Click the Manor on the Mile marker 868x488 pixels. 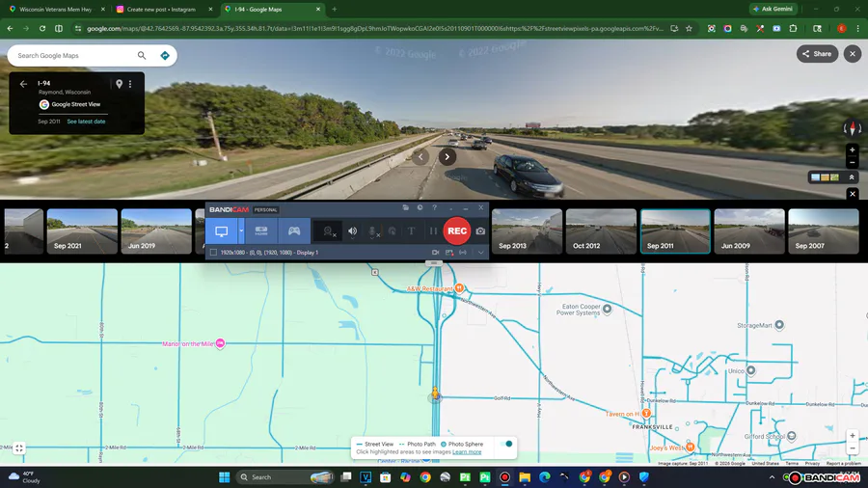[x=220, y=343]
